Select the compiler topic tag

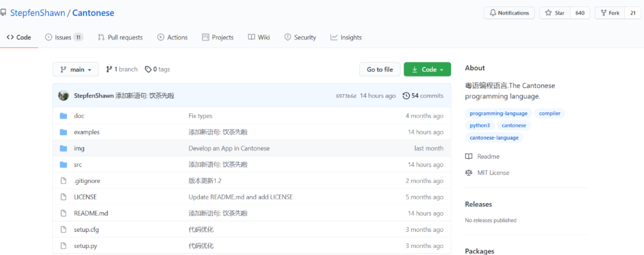(x=550, y=113)
